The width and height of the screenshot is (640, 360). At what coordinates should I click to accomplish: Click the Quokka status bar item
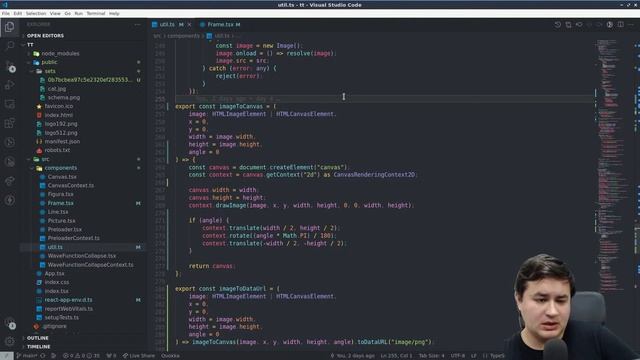coord(170,356)
